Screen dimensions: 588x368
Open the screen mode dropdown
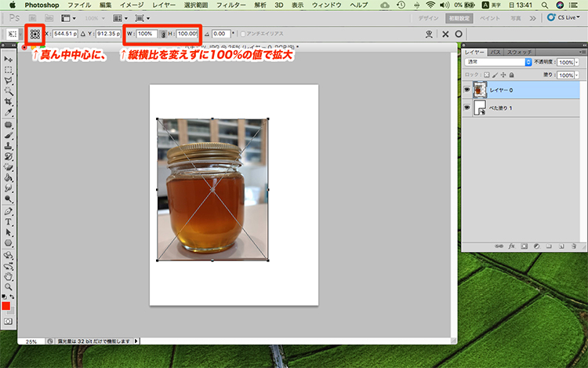pos(143,18)
